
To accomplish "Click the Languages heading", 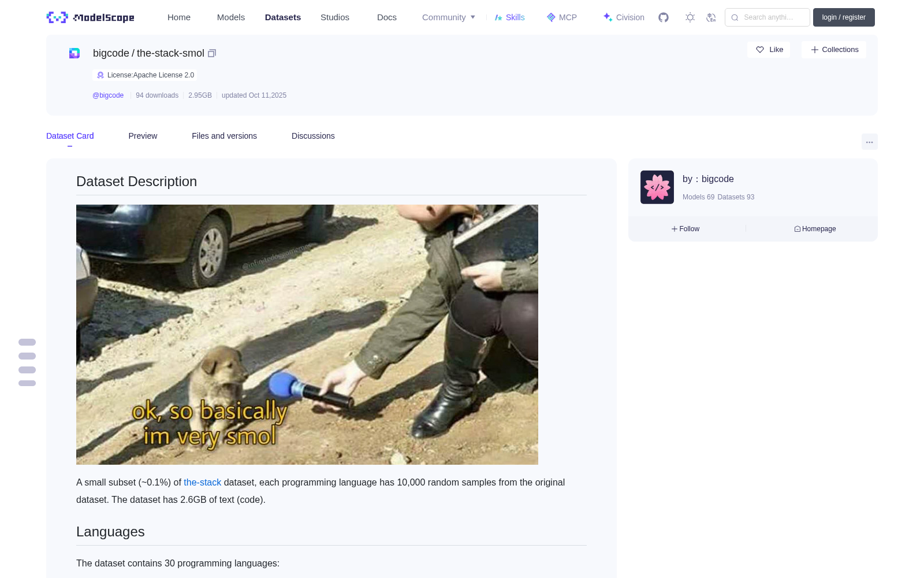I will pyautogui.click(x=110, y=532).
